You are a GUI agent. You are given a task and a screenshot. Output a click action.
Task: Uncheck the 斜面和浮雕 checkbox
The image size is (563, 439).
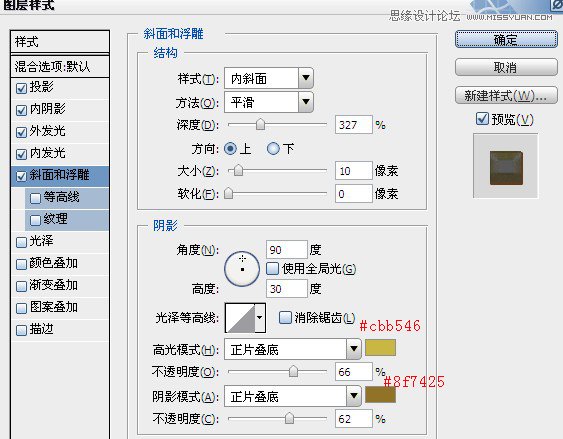point(22,176)
